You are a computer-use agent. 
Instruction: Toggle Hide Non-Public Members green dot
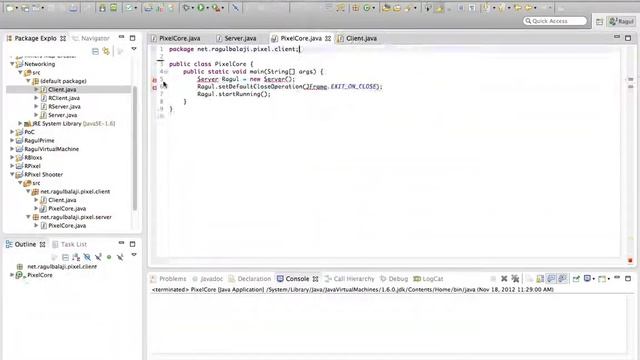109,257
